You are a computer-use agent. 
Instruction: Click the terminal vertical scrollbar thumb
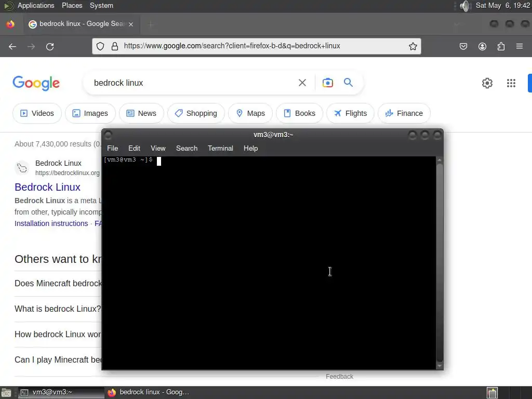[440, 262]
